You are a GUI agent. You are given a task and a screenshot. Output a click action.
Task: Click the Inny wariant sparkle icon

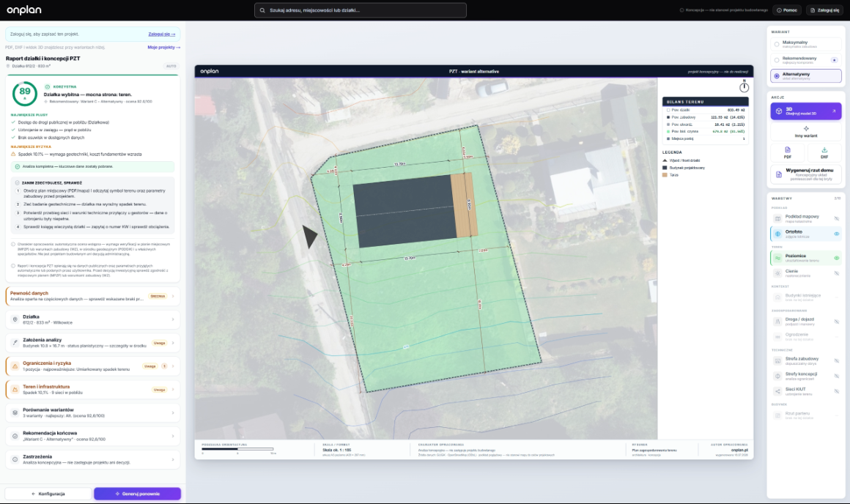tap(806, 128)
